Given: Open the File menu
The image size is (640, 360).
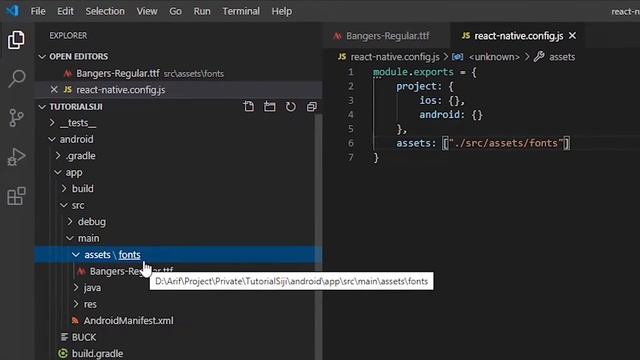Looking at the screenshot, I should pos(38,11).
